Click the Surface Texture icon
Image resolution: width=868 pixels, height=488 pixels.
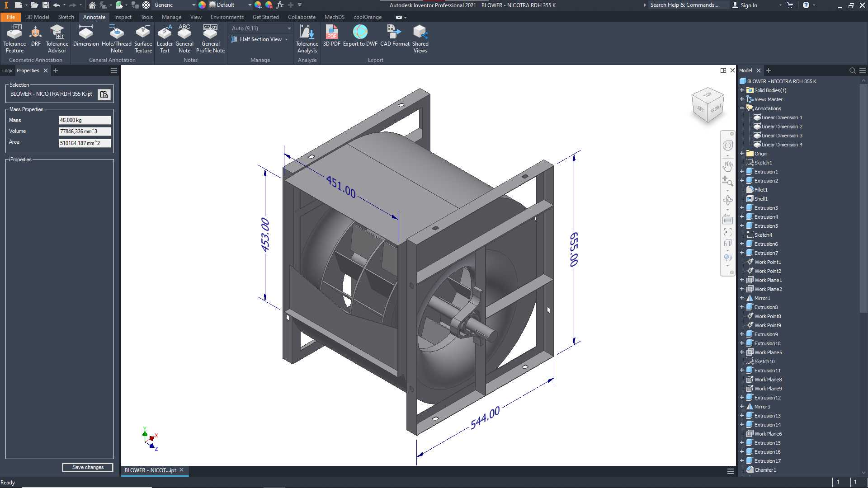pyautogui.click(x=143, y=39)
